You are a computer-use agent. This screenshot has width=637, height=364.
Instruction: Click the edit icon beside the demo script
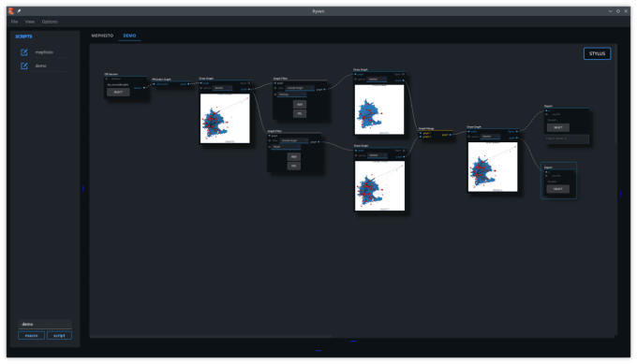pyautogui.click(x=24, y=66)
